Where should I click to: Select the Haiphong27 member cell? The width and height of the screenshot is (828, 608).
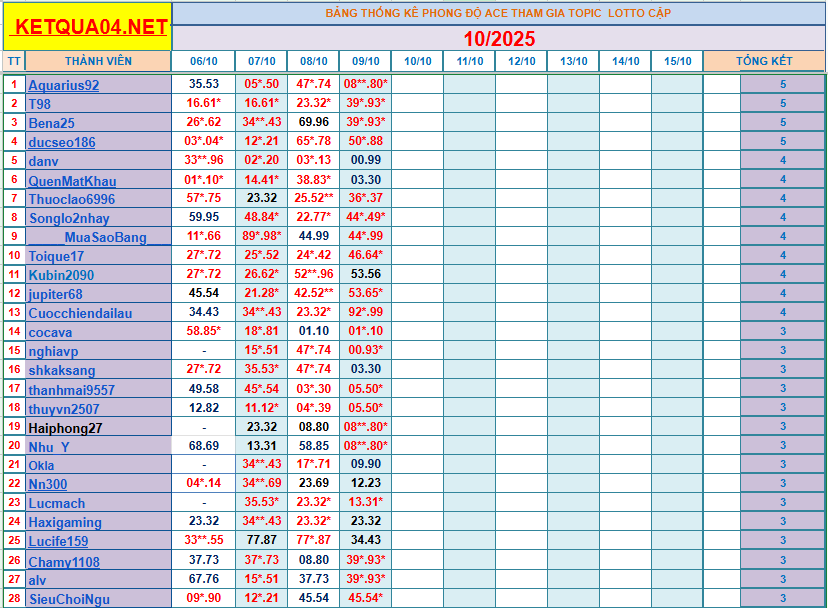click(65, 427)
